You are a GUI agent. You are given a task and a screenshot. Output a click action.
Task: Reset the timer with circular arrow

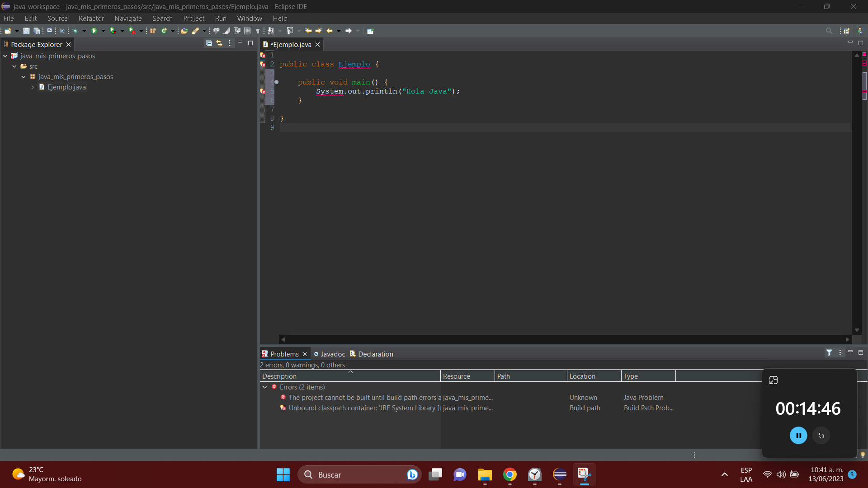click(821, 436)
